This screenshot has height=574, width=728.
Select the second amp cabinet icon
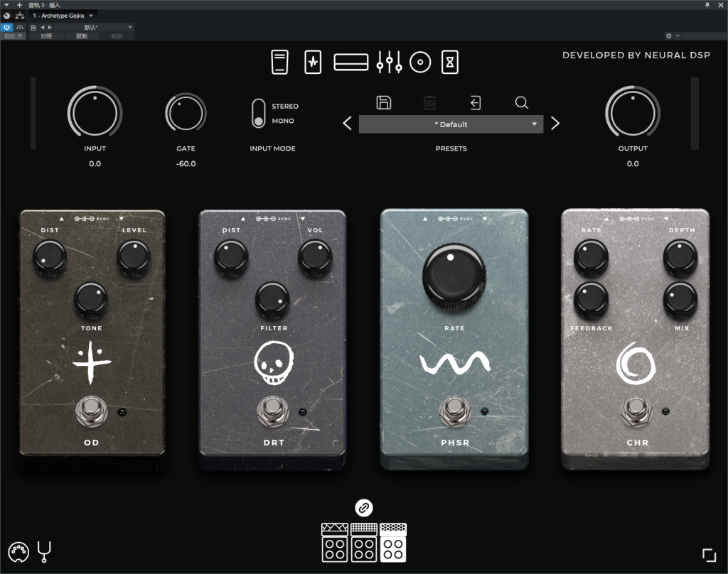(364, 543)
